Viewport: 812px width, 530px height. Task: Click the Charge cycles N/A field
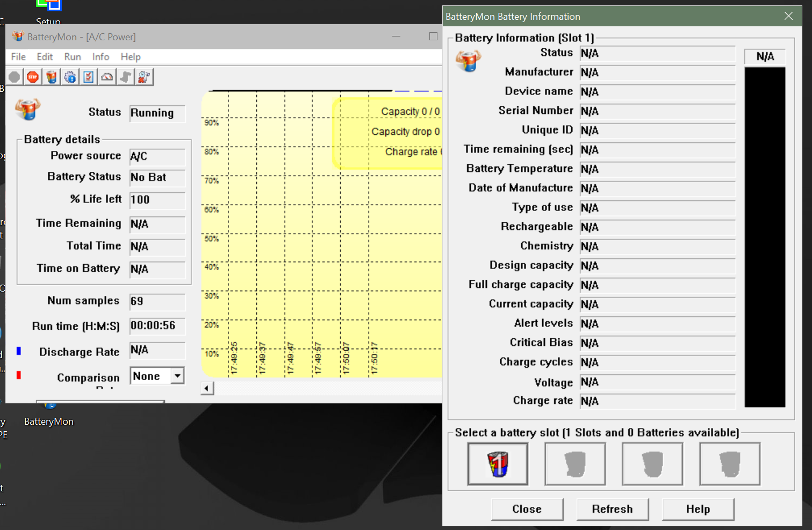pos(658,362)
